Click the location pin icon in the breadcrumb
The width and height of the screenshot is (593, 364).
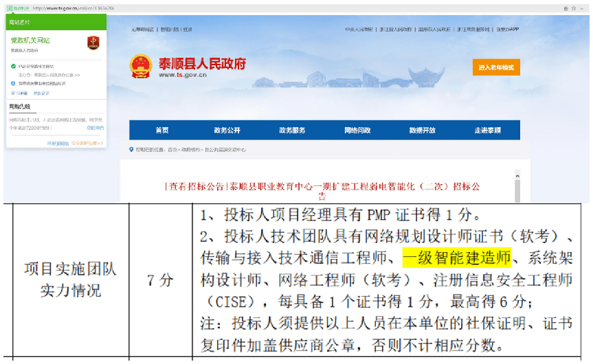131,150
